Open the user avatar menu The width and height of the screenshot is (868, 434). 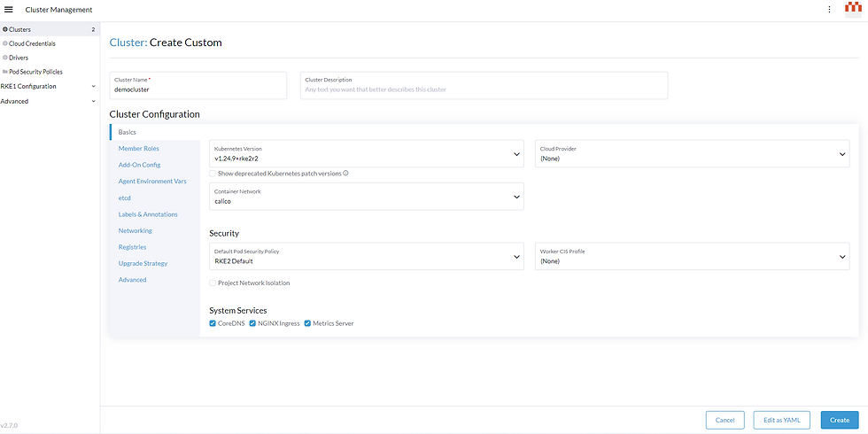click(853, 10)
